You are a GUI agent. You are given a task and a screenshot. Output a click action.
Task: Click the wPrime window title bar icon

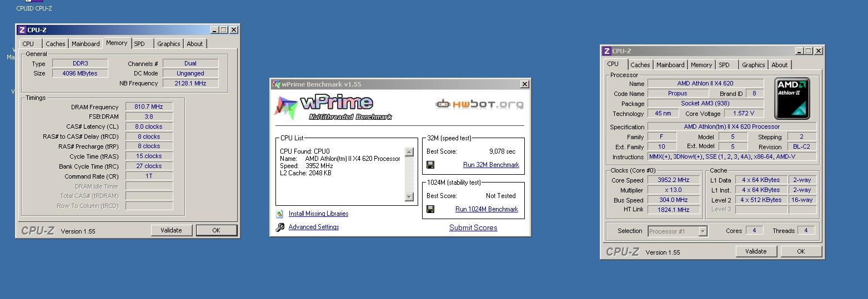277,84
